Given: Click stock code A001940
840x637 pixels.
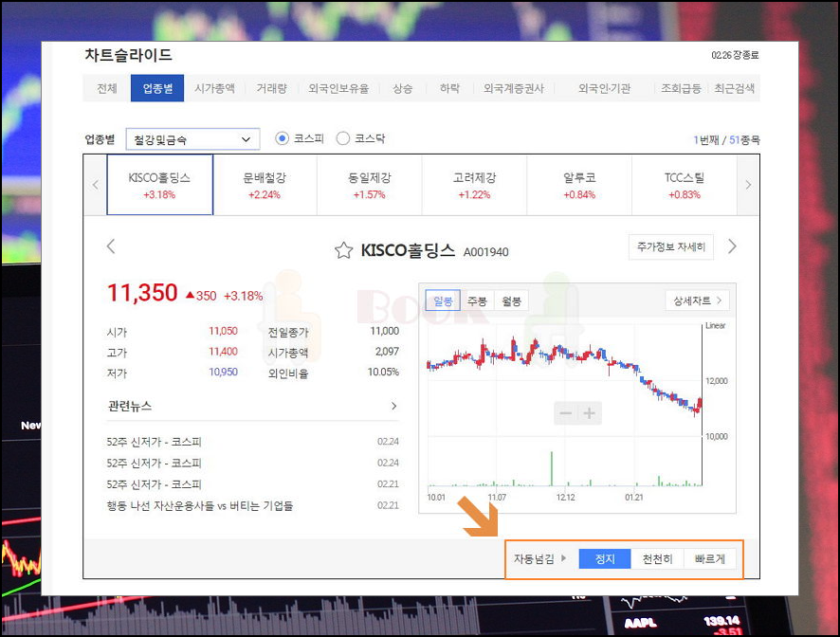Looking at the screenshot, I should pos(486,252).
